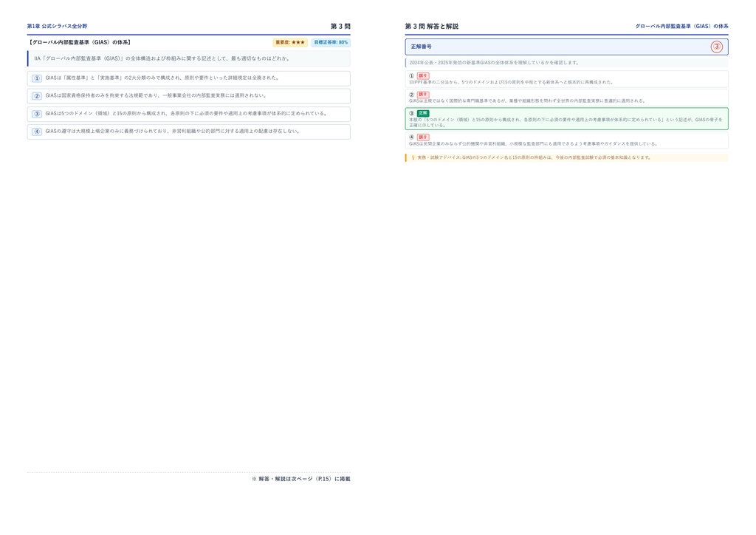Click the 第 3 問 解答と解説 heading
The width and height of the screenshot is (756, 535).
pyautogui.click(x=431, y=26)
